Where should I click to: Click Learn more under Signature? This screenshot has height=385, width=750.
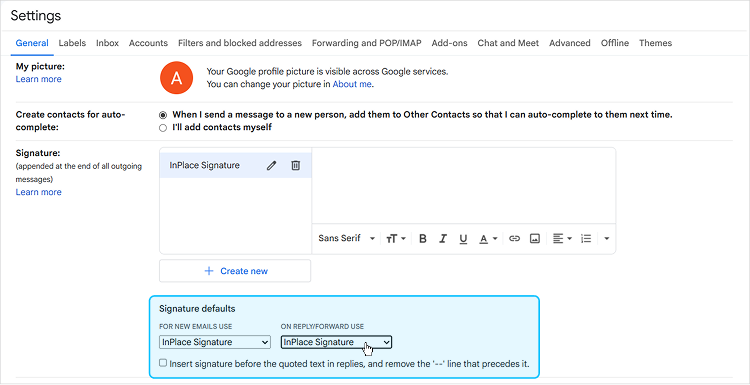click(x=38, y=192)
